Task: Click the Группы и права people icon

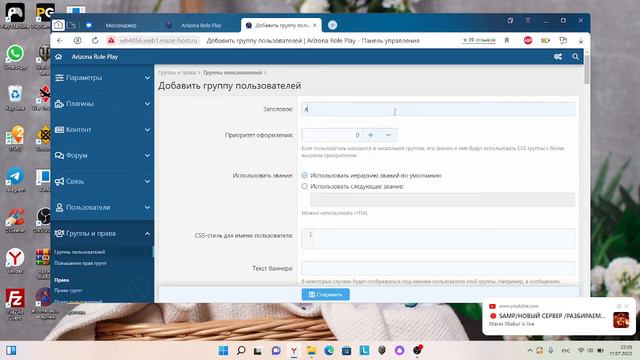Action: pyautogui.click(x=59, y=233)
